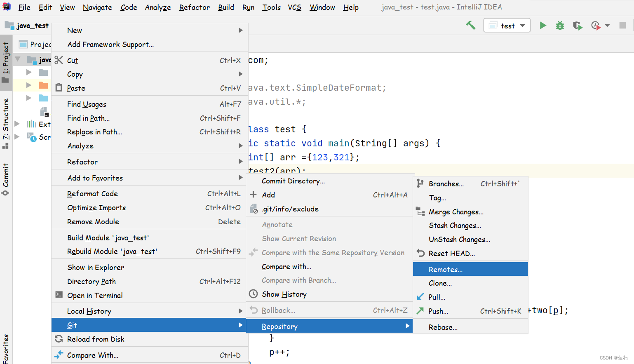Viewport: 634px width, 364px height.
Task: Open dropdown arrow next to profiler icon
Action: (607, 26)
